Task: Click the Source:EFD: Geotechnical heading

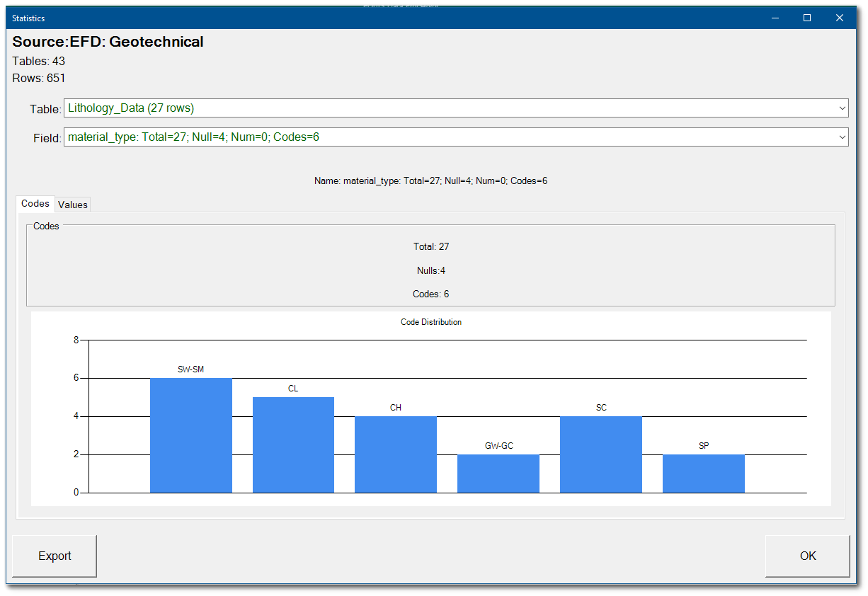Action: tap(108, 42)
